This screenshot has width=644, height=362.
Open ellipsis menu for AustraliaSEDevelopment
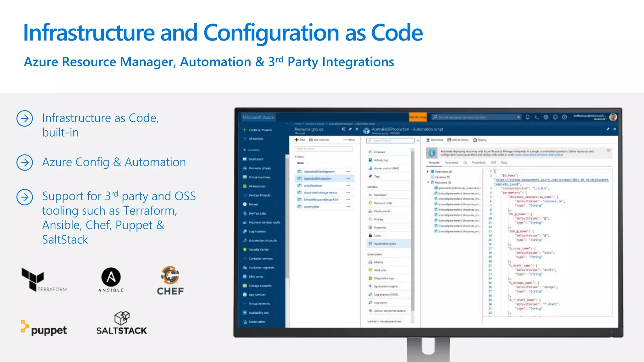pyautogui.click(x=348, y=172)
